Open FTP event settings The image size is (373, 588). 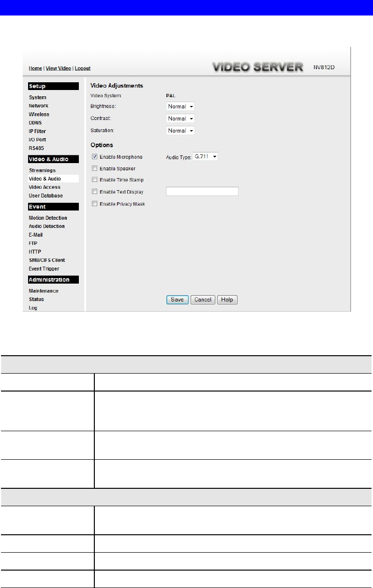pos(33,243)
